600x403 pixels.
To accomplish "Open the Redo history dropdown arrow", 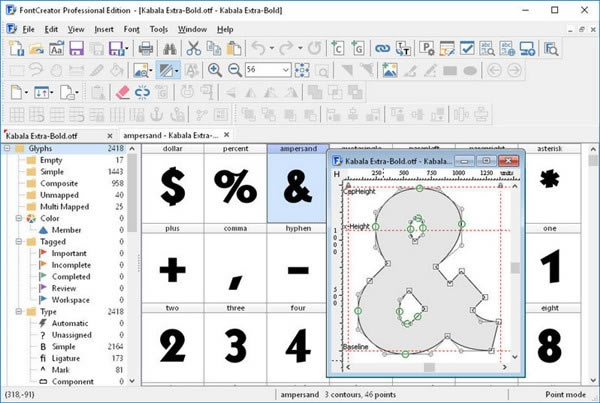I will [x=300, y=49].
